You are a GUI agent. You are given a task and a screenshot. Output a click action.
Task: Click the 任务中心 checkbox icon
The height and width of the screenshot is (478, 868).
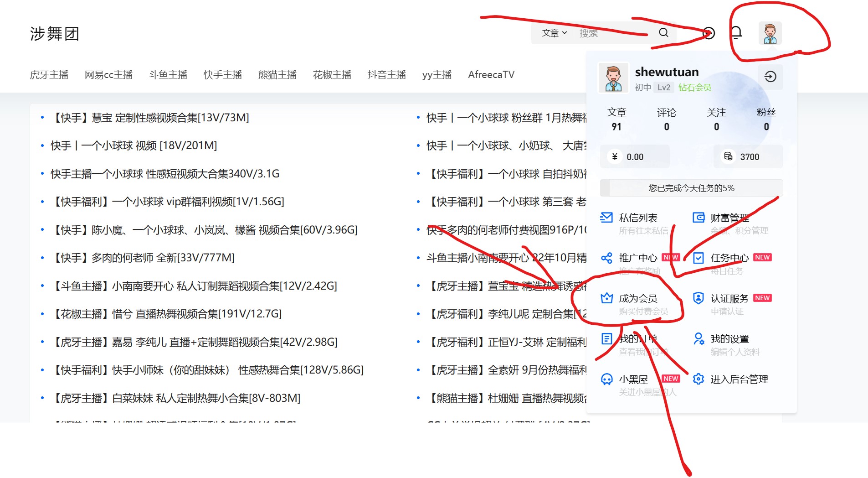tap(699, 258)
